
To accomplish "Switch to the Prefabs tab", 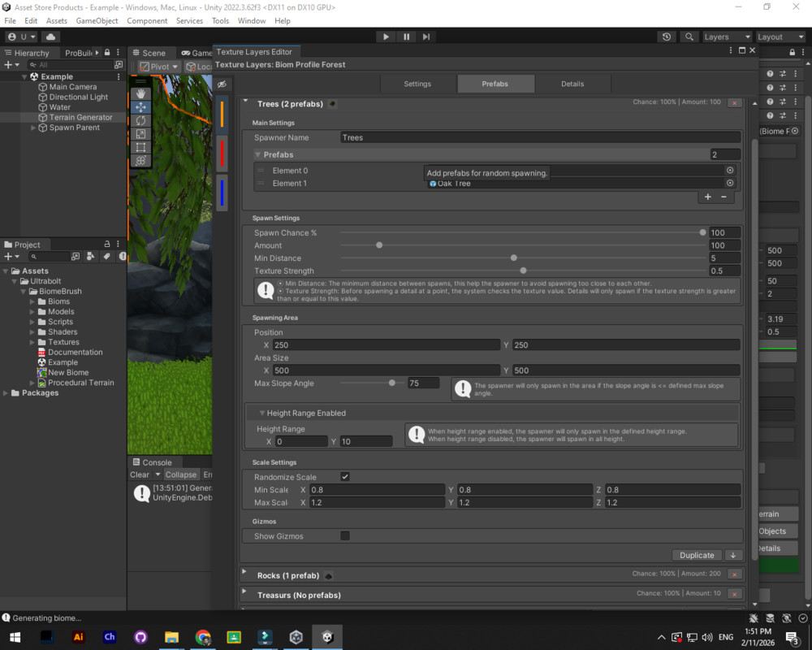I will pos(495,84).
